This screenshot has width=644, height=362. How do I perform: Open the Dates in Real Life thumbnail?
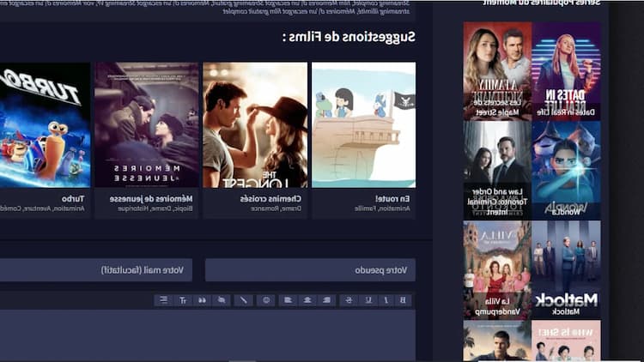[x=567, y=71]
